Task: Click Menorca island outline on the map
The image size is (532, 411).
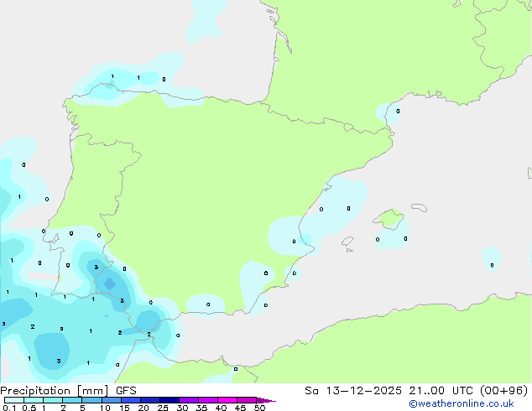Action: tap(420, 207)
